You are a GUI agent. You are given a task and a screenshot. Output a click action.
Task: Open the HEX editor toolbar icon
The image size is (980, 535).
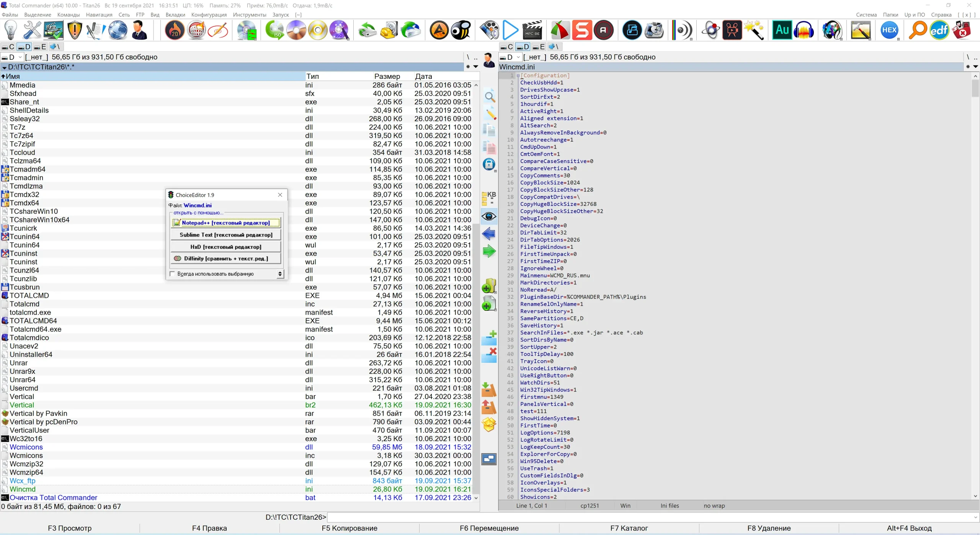(x=889, y=30)
